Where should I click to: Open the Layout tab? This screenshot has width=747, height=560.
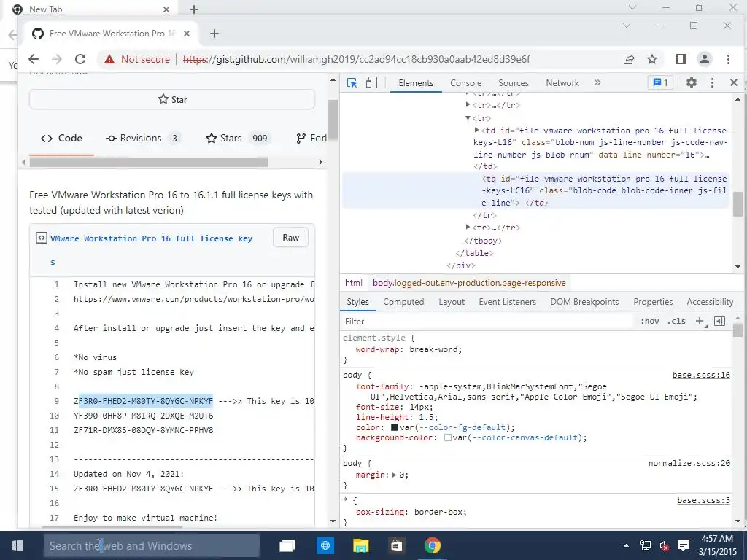pyautogui.click(x=451, y=302)
